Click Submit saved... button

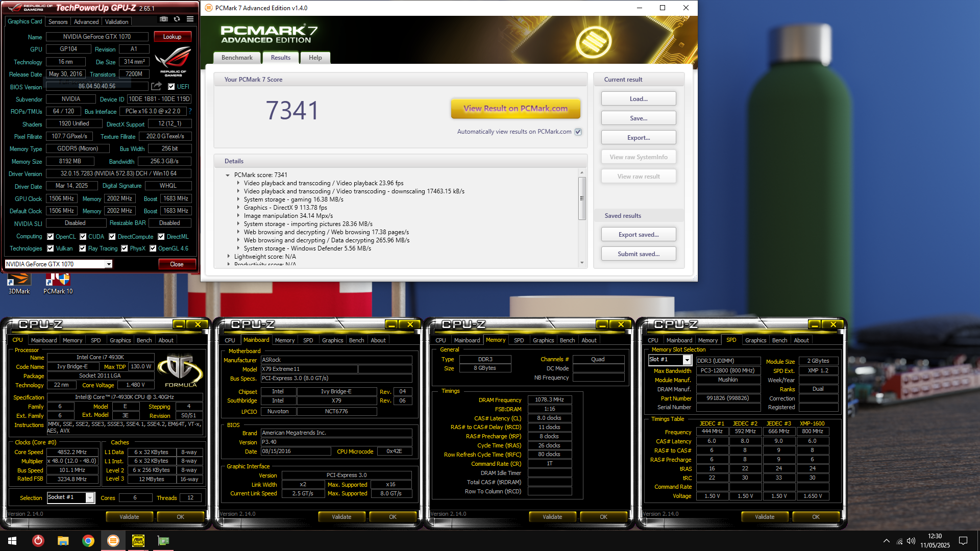coord(639,254)
